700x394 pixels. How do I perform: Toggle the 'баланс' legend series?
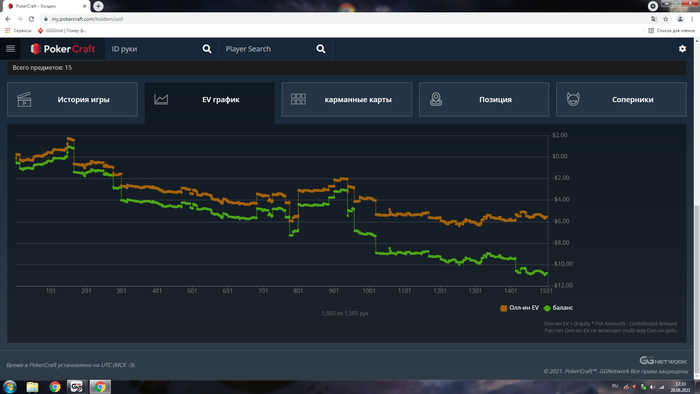(558, 308)
